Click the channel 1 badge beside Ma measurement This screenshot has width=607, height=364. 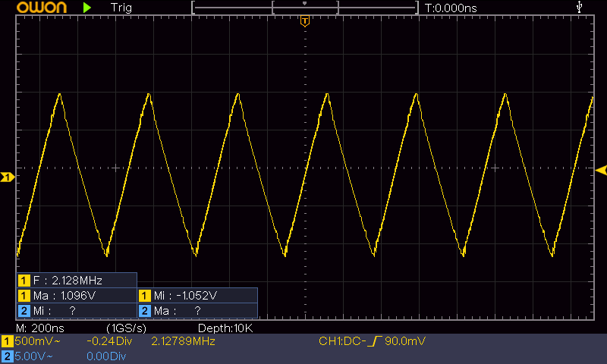coord(24,296)
